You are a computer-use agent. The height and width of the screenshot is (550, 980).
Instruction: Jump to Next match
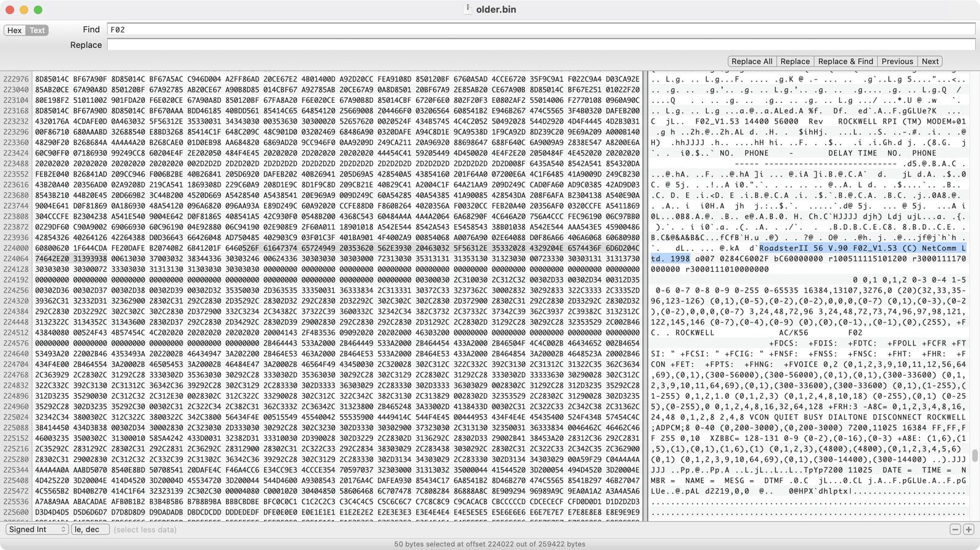click(x=930, y=61)
